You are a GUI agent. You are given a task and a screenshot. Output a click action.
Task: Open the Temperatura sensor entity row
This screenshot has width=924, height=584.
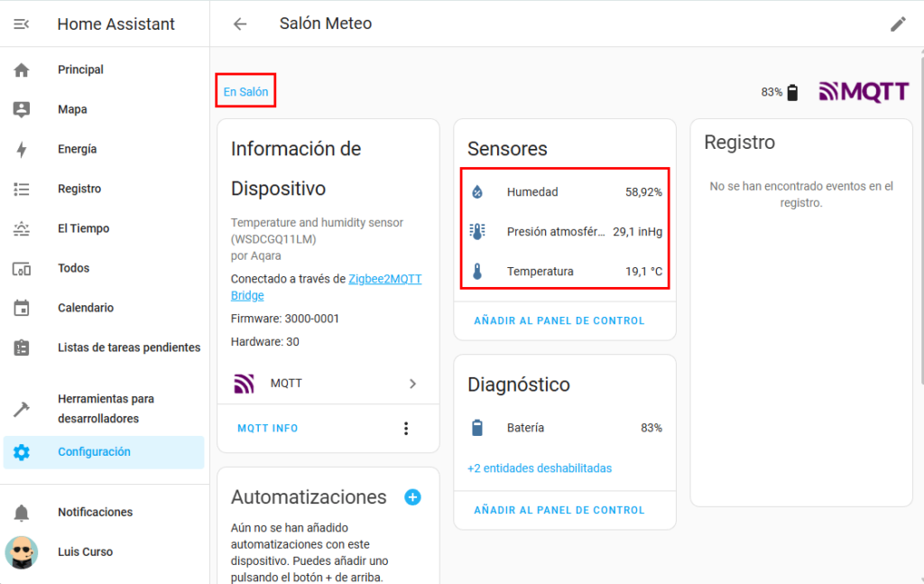[x=564, y=272]
